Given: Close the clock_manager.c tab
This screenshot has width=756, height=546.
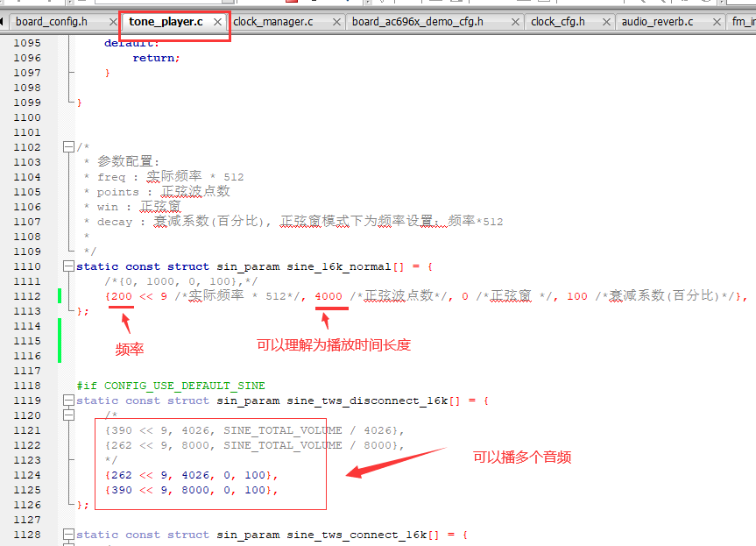Looking at the screenshot, I should 336,22.
